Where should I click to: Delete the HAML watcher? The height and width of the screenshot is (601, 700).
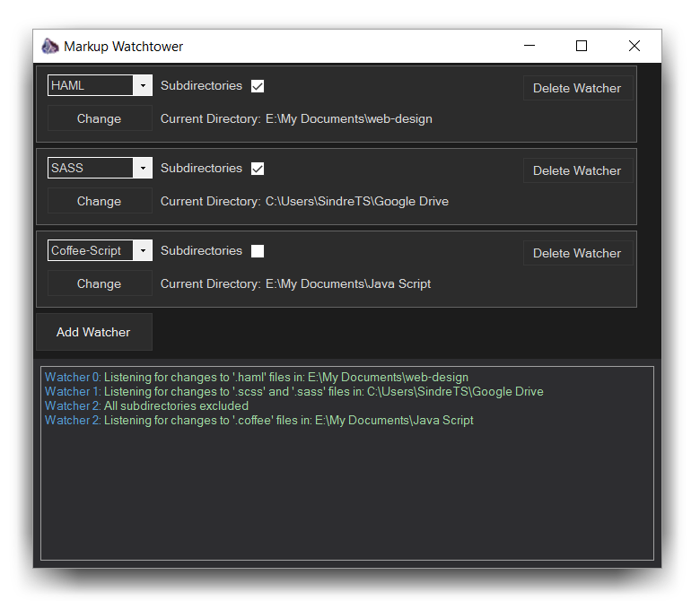577,88
